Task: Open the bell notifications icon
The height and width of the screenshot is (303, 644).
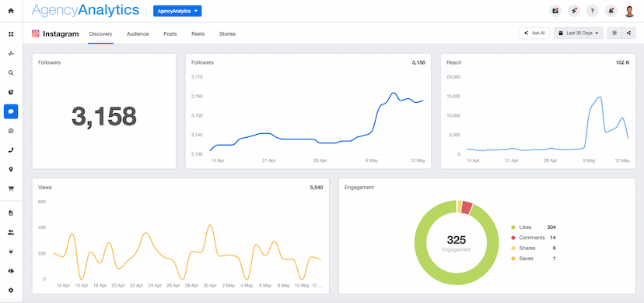Action: [611, 11]
